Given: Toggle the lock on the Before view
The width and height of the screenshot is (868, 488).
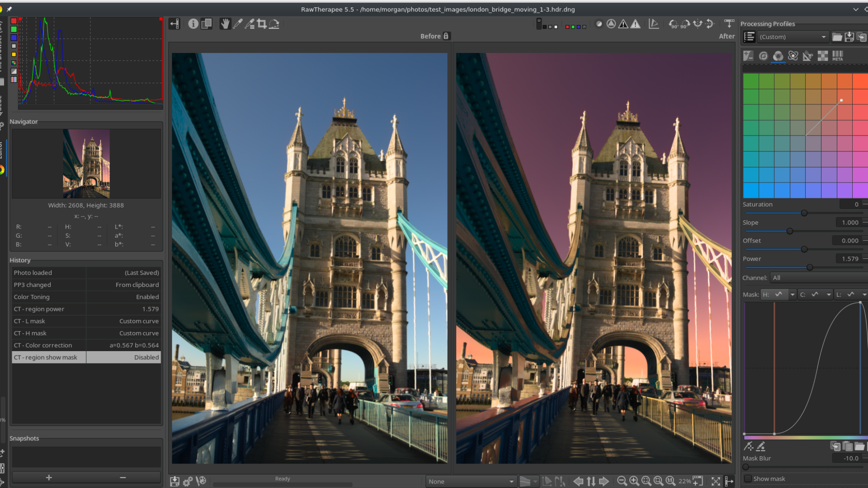Looking at the screenshot, I should tap(446, 36).
